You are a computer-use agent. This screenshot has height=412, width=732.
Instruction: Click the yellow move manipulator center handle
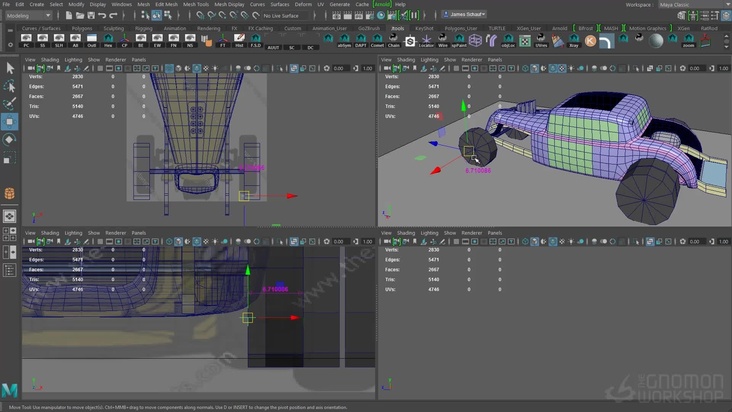[467, 153]
